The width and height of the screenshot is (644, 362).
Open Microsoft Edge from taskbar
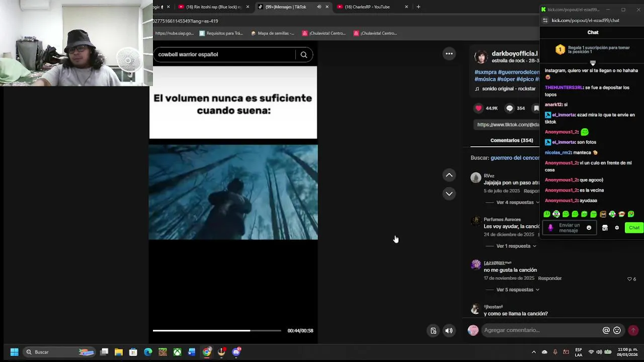(148, 352)
